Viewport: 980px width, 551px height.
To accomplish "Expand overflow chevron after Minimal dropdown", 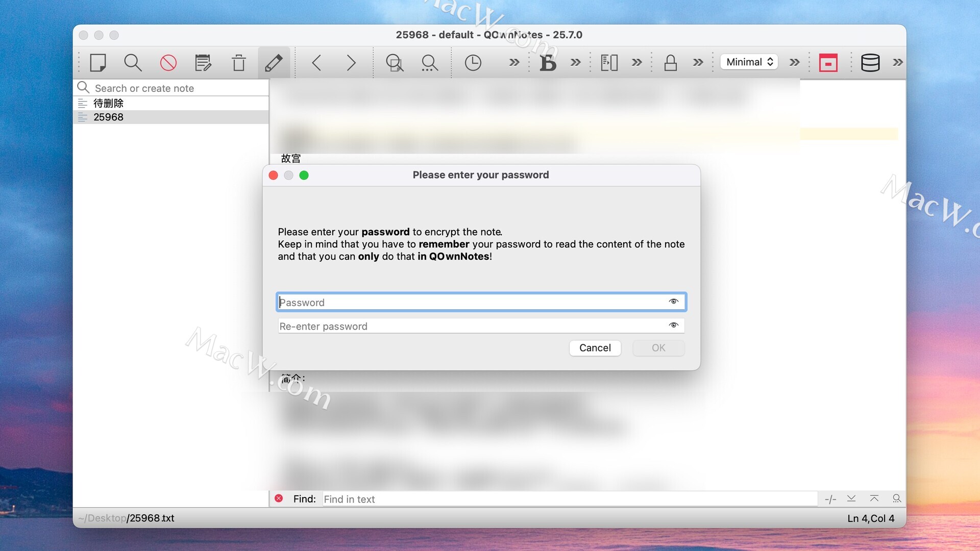I will pos(794,62).
